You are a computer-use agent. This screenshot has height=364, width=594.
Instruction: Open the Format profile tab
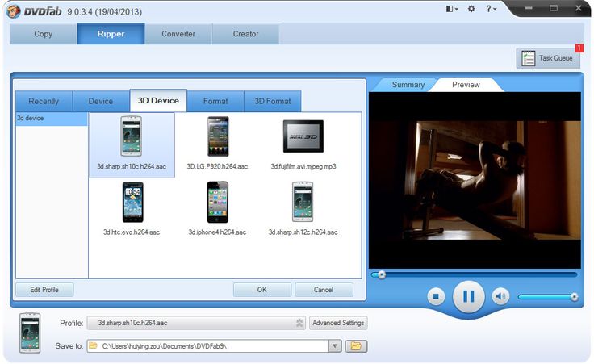(215, 101)
